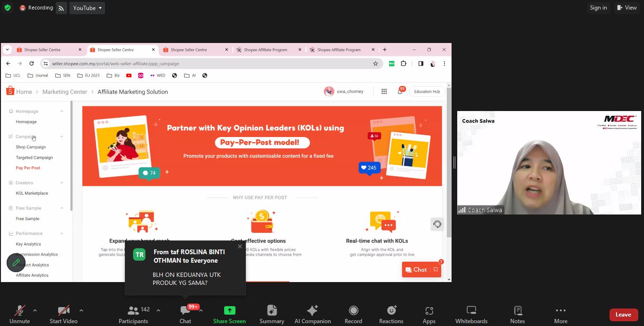Open Shopee notifications bell
The height and width of the screenshot is (326, 644).
400,92
